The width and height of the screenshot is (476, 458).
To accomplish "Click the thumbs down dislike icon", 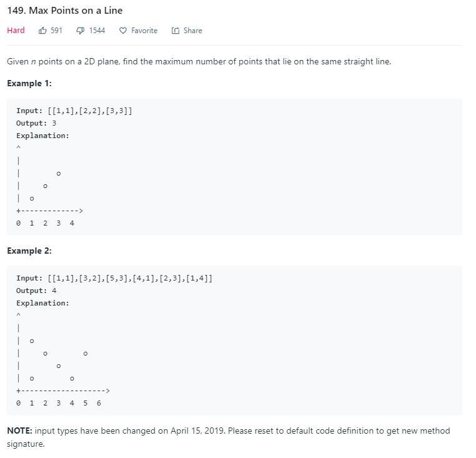I will [80, 31].
